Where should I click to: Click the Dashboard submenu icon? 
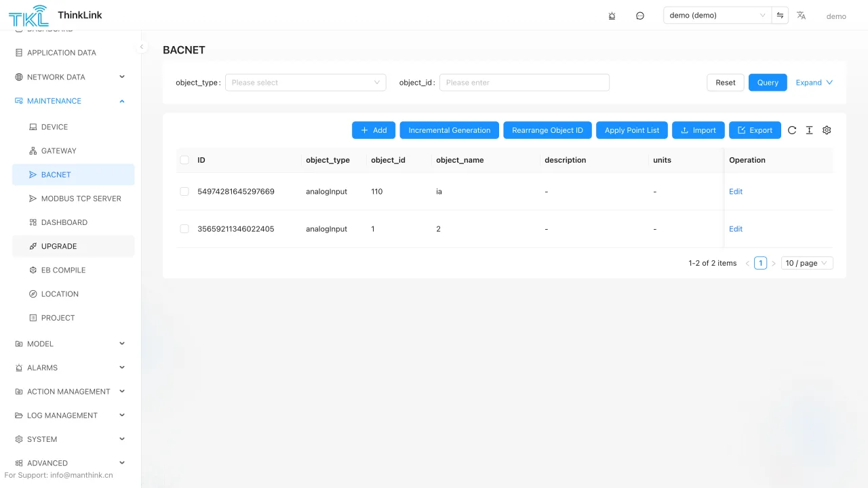click(33, 222)
